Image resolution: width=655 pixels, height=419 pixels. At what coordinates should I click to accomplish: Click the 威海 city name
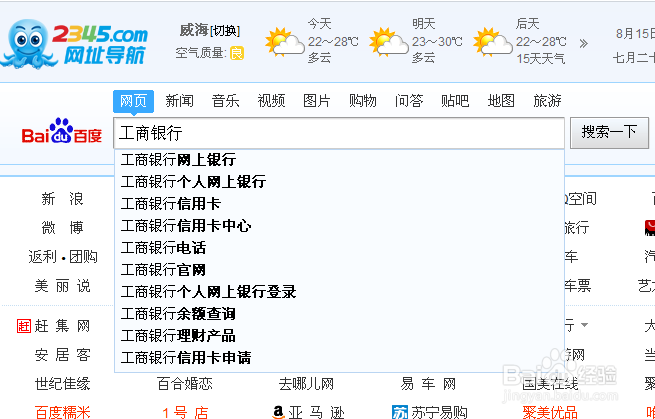193,30
